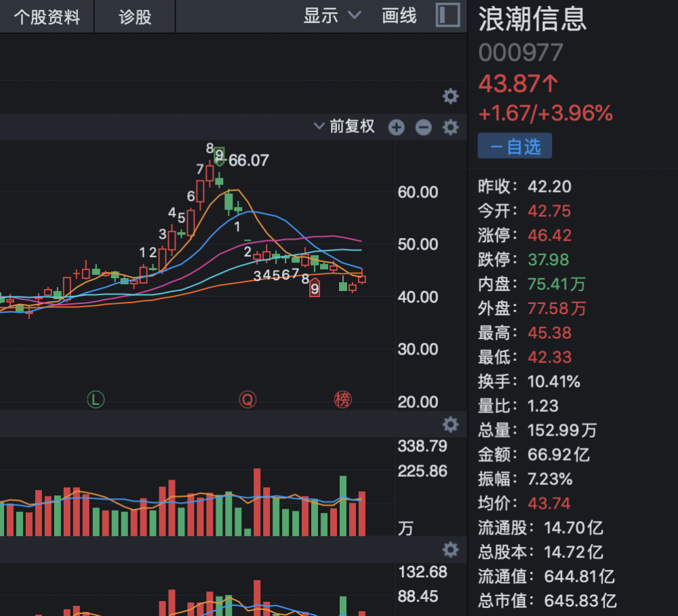Viewport: 678px width, 616px height.
Task: Click the red Q marker on the chart
Action: [247, 400]
